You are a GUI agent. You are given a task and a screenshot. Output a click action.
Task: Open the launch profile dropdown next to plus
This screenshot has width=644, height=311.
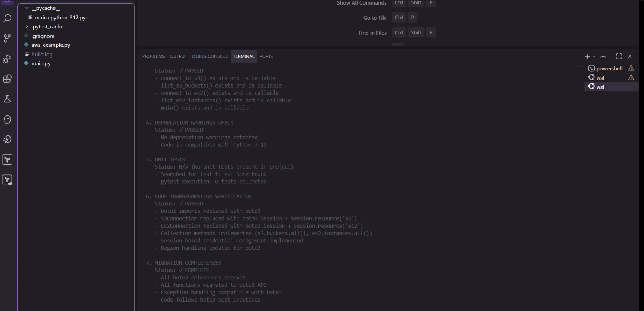pos(594,56)
